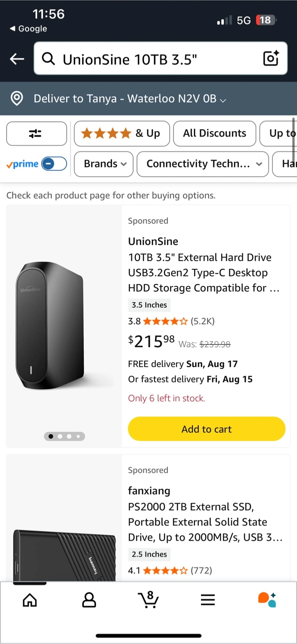Select the All Discounts filter
Image resolution: width=297 pixels, height=644 pixels.
(x=214, y=133)
